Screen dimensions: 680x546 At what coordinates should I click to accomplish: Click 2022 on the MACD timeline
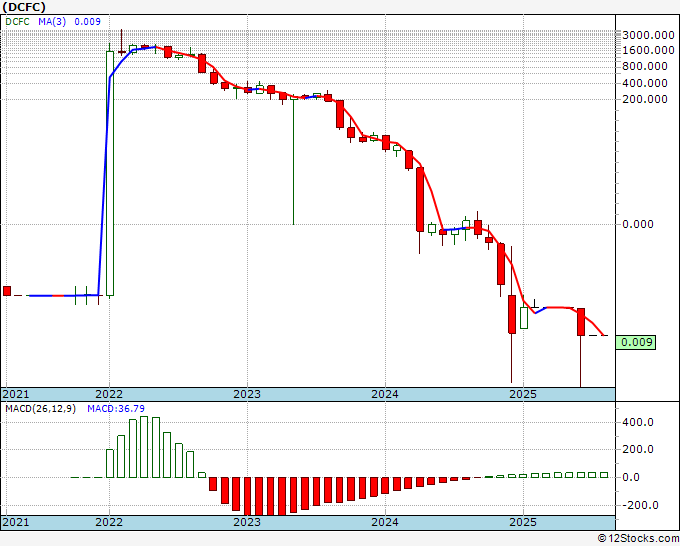point(109,522)
